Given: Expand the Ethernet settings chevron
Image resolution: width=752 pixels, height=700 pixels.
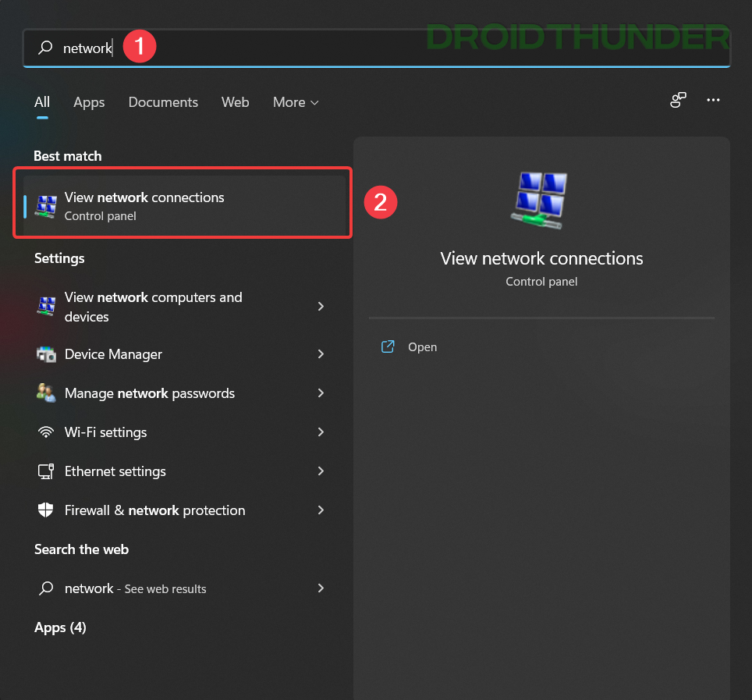Looking at the screenshot, I should coord(321,471).
